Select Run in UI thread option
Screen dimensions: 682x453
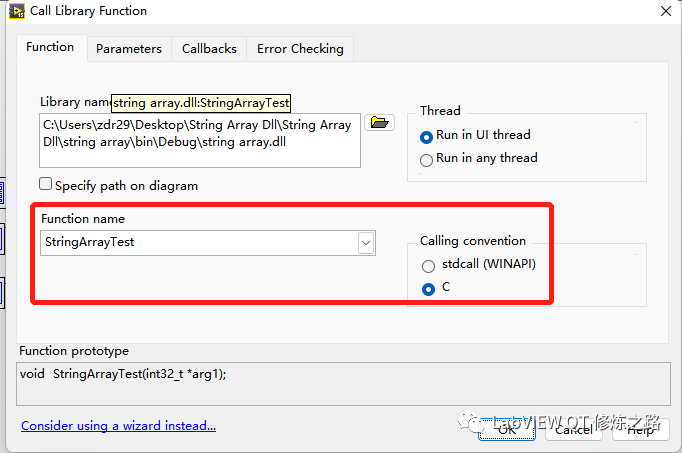click(x=428, y=136)
